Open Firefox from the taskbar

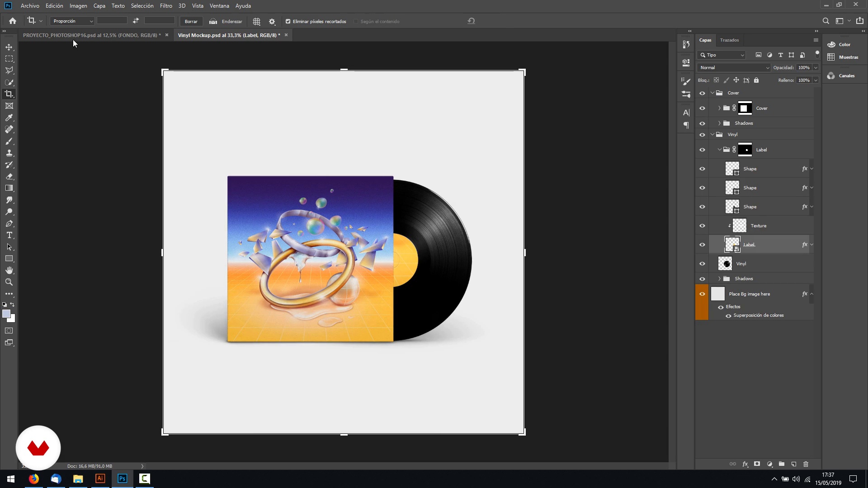34,479
